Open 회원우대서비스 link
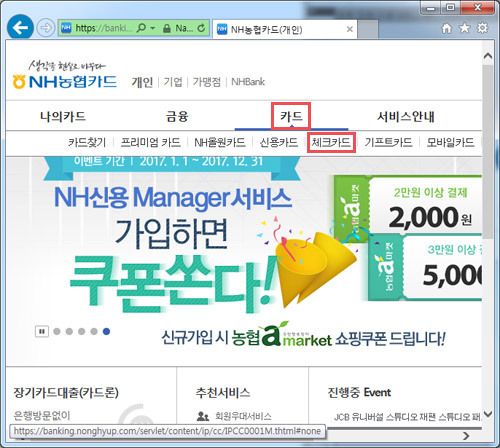The height and width of the screenshot is (448, 500). [243, 416]
